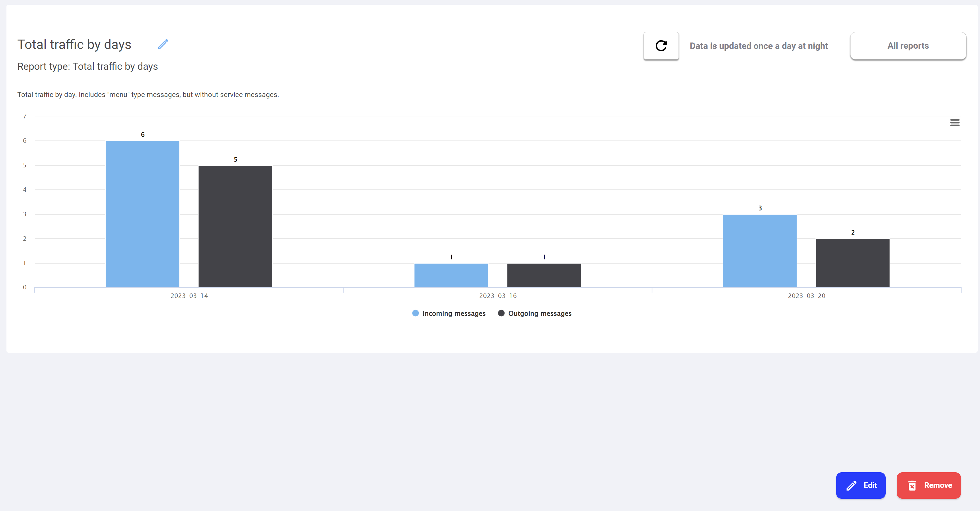Toggle Incoming messages series in the legend
This screenshot has height=511, width=980.
(x=449, y=313)
